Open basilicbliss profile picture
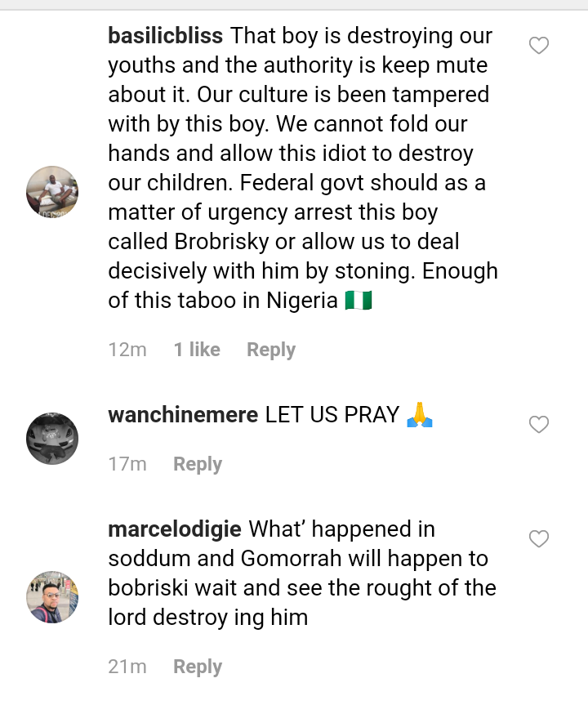 tap(52, 192)
